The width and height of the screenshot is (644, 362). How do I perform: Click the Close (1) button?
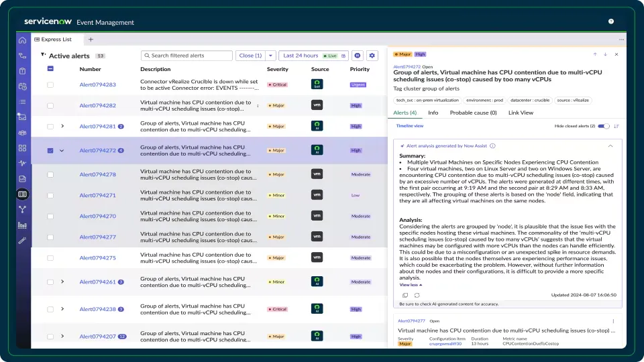click(250, 56)
